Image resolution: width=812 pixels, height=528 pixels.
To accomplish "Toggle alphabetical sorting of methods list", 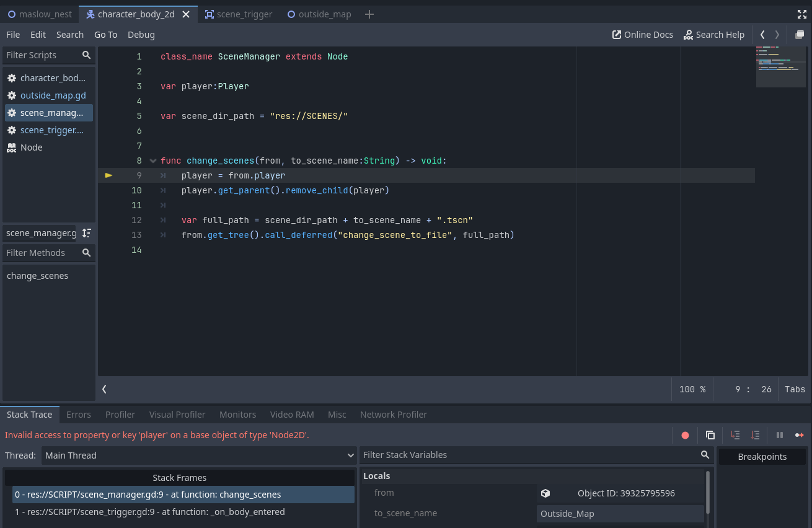I will pyautogui.click(x=87, y=233).
